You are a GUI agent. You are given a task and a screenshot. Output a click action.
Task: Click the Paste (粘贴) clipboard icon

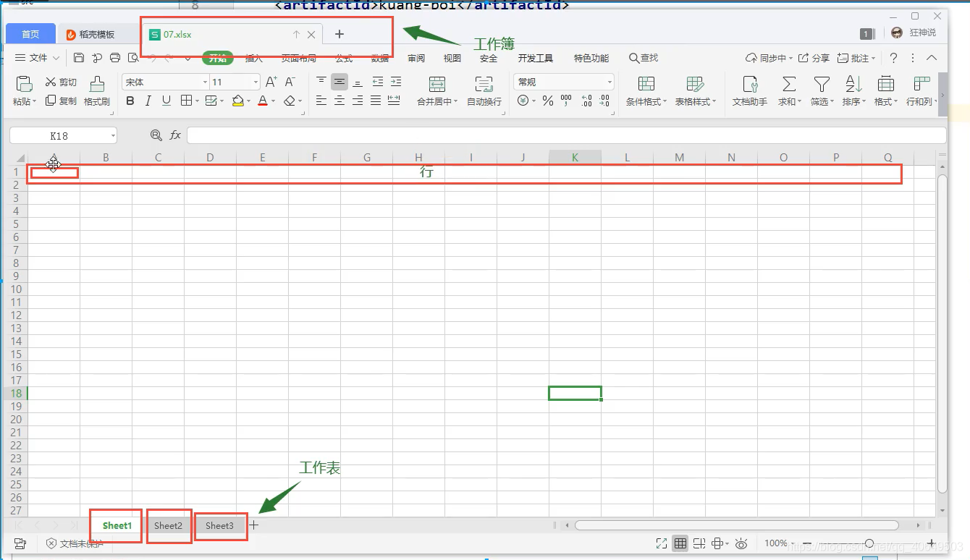tap(24, 84)
